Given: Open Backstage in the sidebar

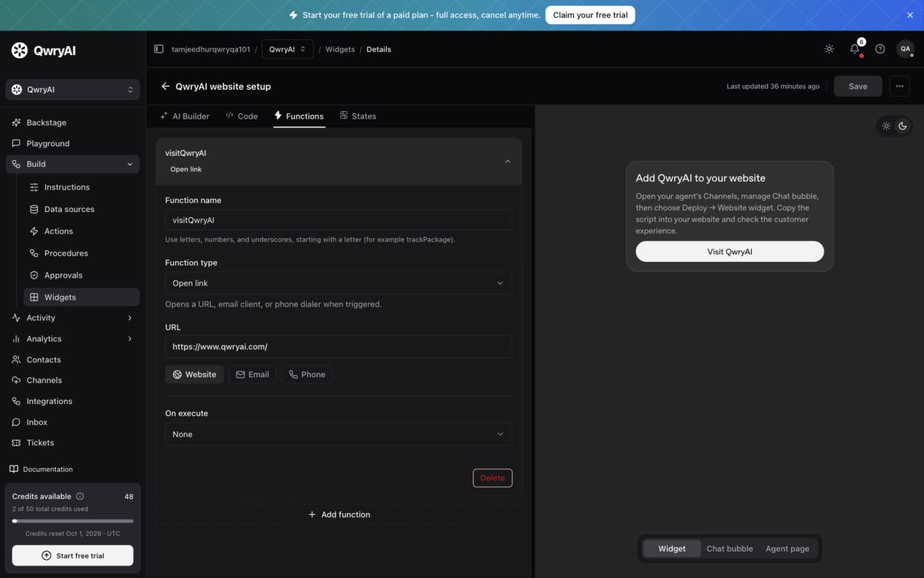Looking at the screenshot, I should coord(73,123).
